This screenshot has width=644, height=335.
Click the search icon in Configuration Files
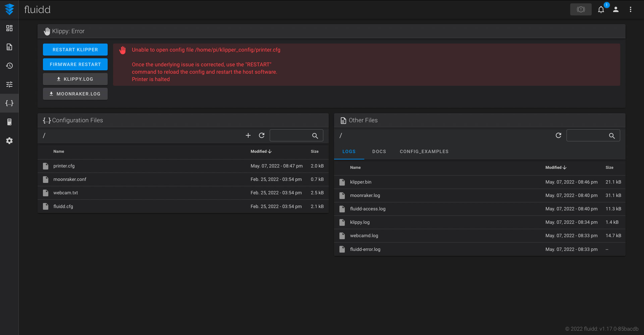pos(315,136)
